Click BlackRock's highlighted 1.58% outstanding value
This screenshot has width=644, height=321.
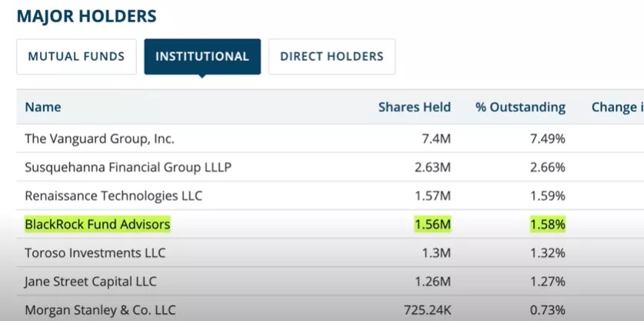(x=547, y=225)
